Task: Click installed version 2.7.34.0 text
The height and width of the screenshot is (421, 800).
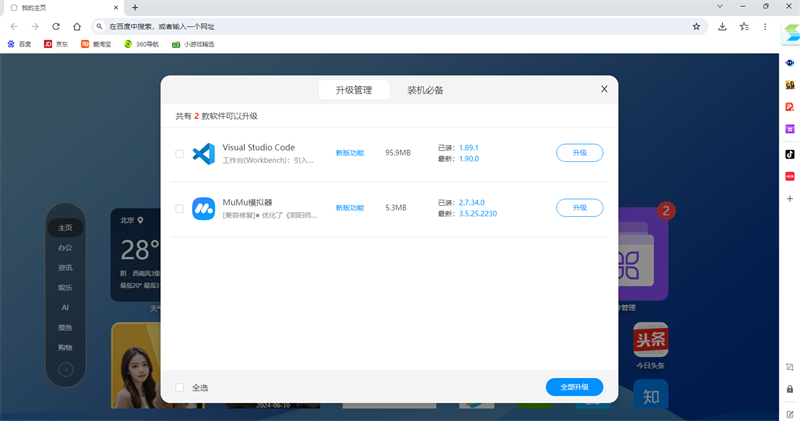Action: 471,203
